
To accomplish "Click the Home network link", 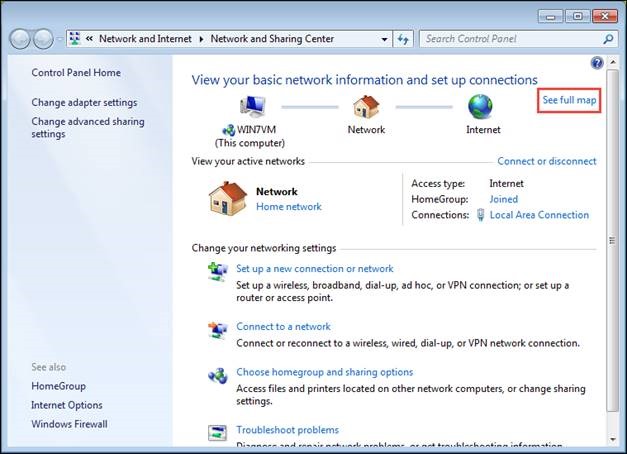I will 289,207.
